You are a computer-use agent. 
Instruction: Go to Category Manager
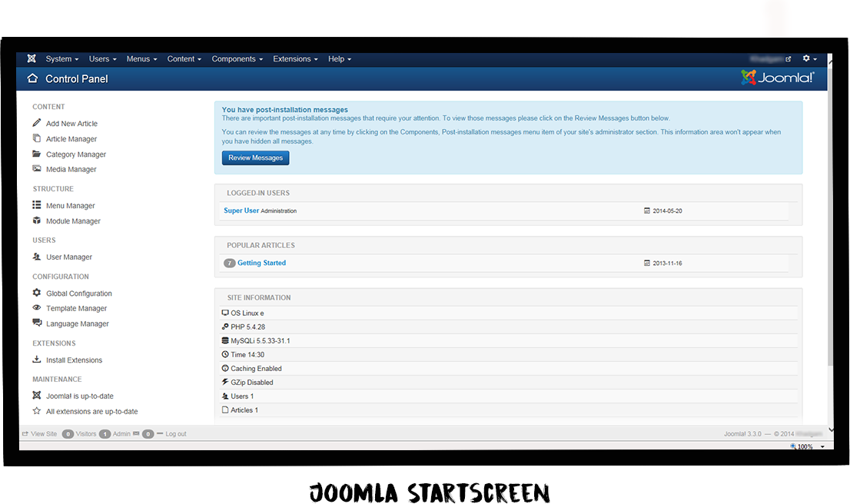click(x=76, y=154)
